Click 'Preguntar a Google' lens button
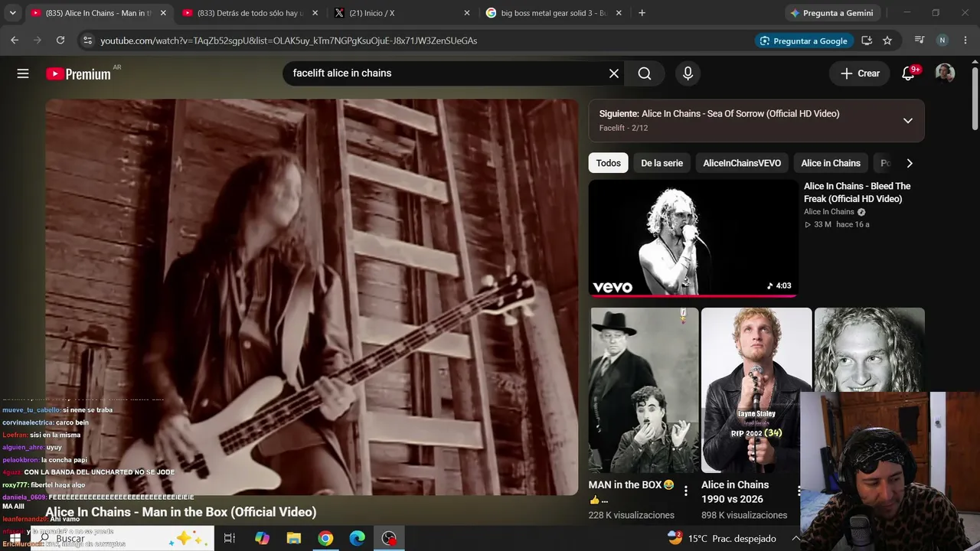This screenshot has width=980, height=551. [x=803, y=41]
